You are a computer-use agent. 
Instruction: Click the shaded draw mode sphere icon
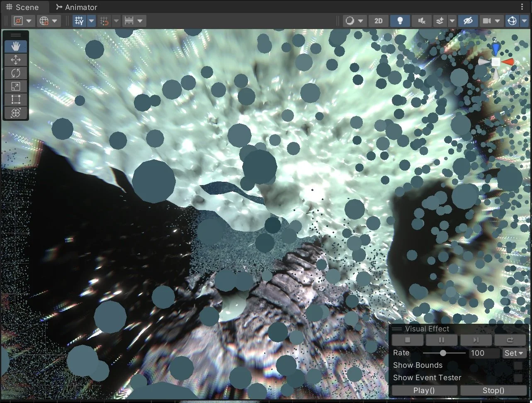pyautogui.click(x=350, y=21)
